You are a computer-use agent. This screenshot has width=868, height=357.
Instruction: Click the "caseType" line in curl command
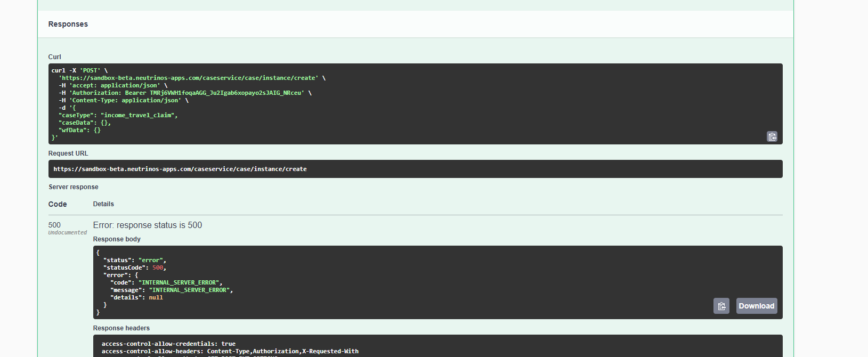[x=118, y=115]
